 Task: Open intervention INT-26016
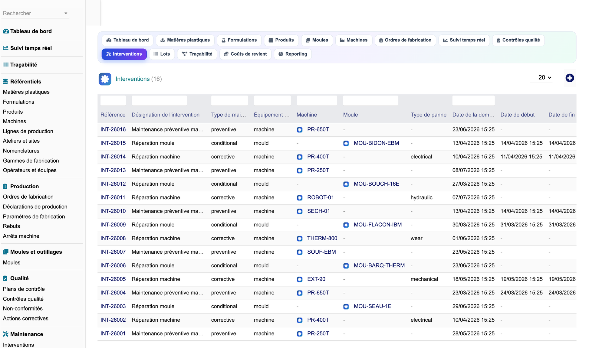tap(113, 129)
